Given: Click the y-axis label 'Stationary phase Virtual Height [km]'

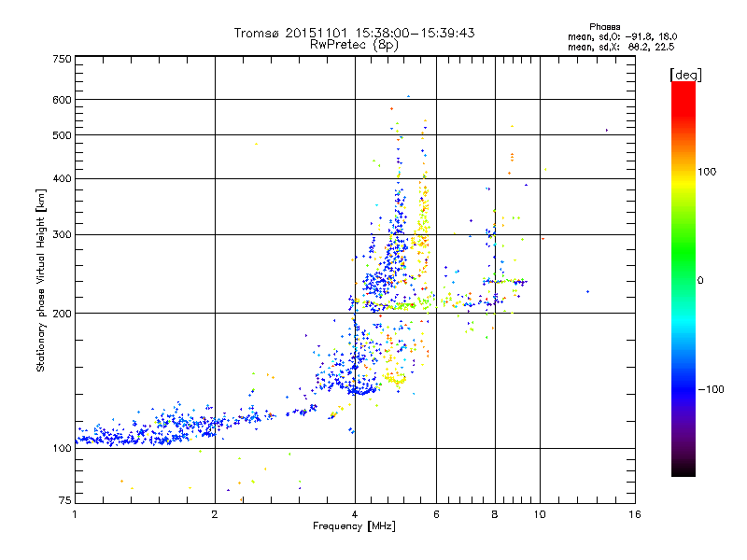Looking at the screenshot, I should point(41,280).
